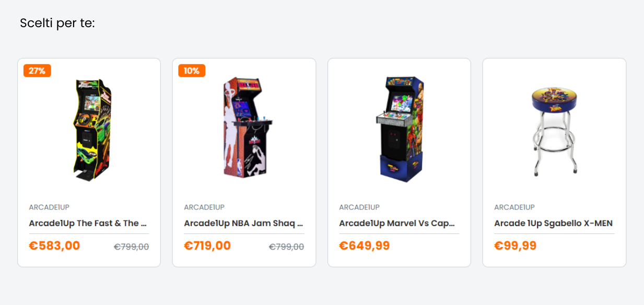Open Arcade1Up NBA Jam Shaq title link
This screenshot has width=644, height=305.
tap(243, 223)
